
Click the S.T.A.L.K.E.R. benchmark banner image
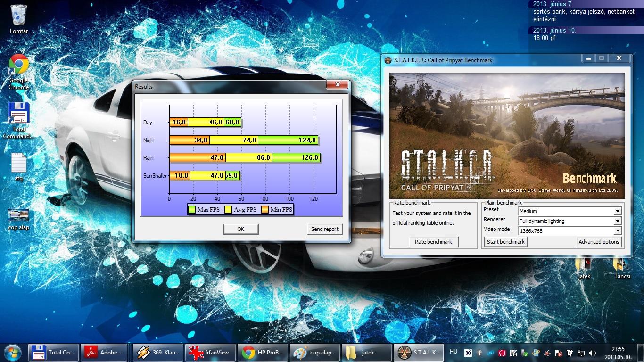(507, 136)
